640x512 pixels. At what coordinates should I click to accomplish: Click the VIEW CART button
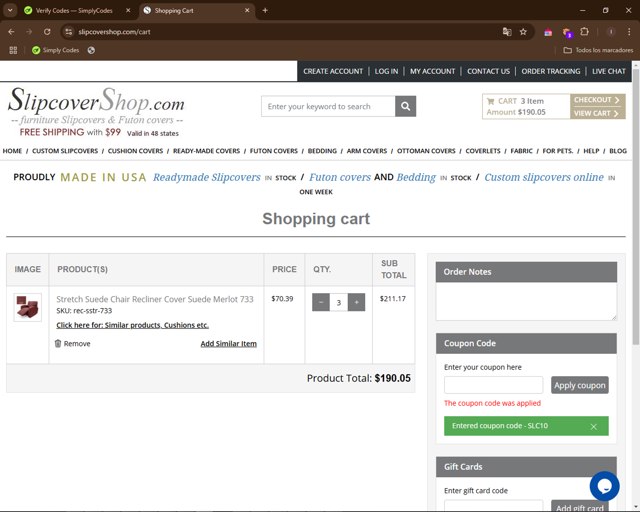pyautogui.click(x=597, y=114)
